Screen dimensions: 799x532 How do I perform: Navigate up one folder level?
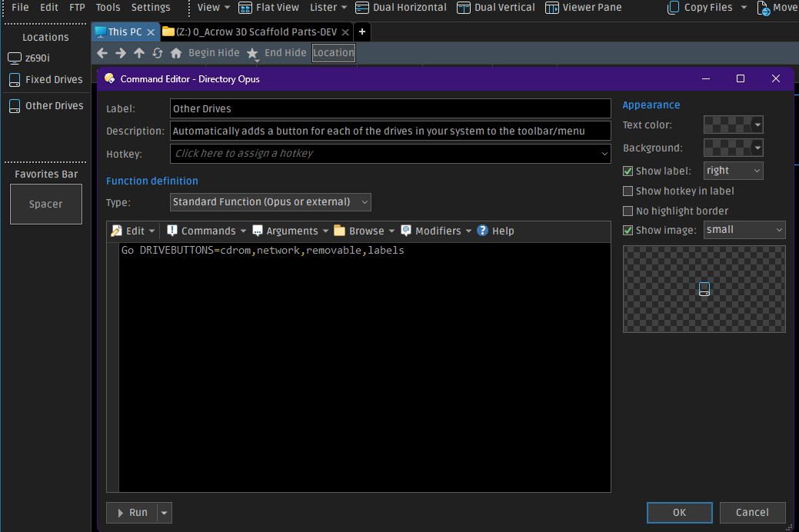tap(139, 53)
